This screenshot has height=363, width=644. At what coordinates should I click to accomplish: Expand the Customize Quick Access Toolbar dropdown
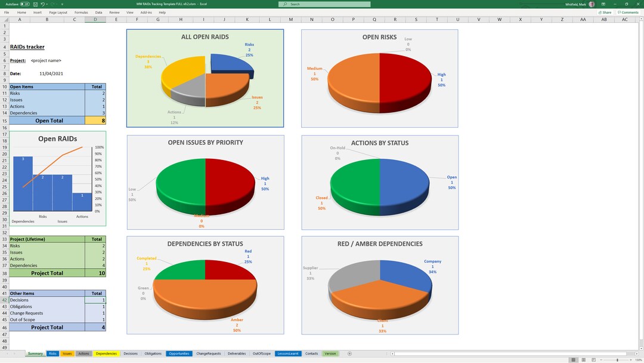(x=63, y=4)
